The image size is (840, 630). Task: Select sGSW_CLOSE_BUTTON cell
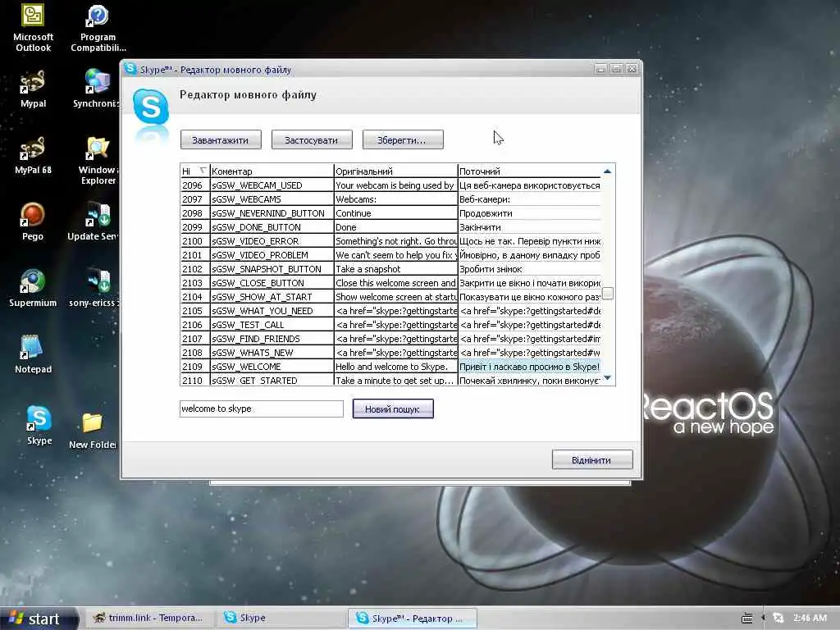pos(272,283)
